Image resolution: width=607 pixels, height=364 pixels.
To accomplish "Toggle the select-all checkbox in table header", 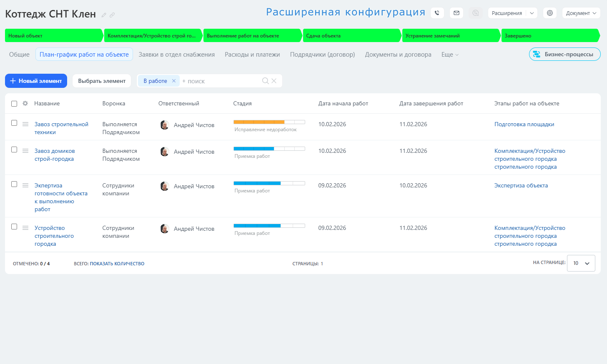I will pyautogui.click(x=14, y=104).
